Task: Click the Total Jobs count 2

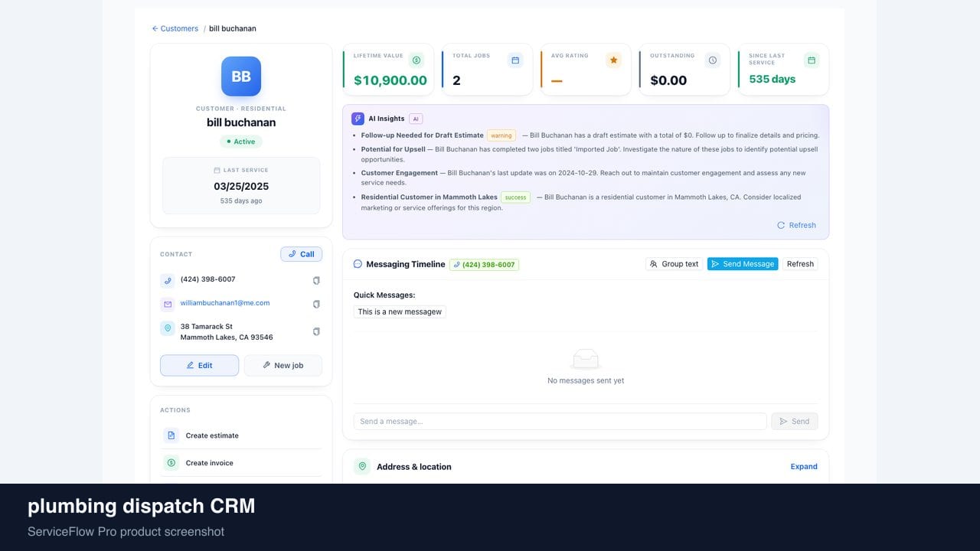Action: point(456,80)
